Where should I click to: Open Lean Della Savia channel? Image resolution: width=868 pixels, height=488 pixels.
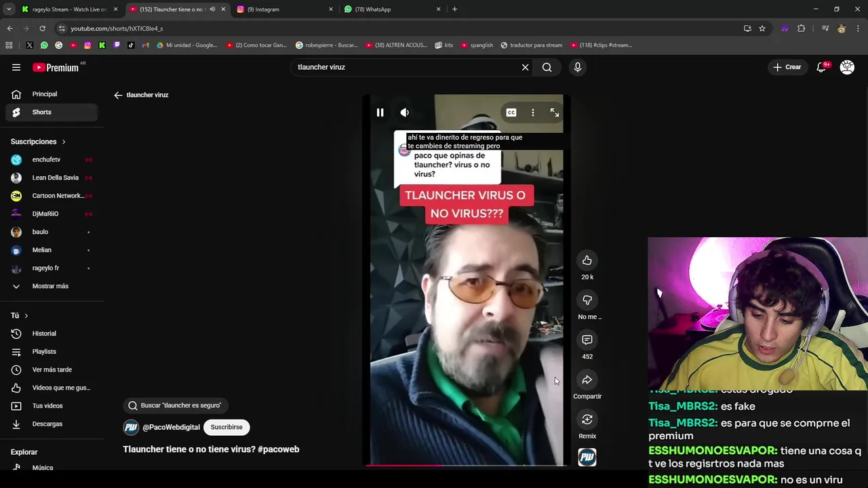(x=52, y=178)
